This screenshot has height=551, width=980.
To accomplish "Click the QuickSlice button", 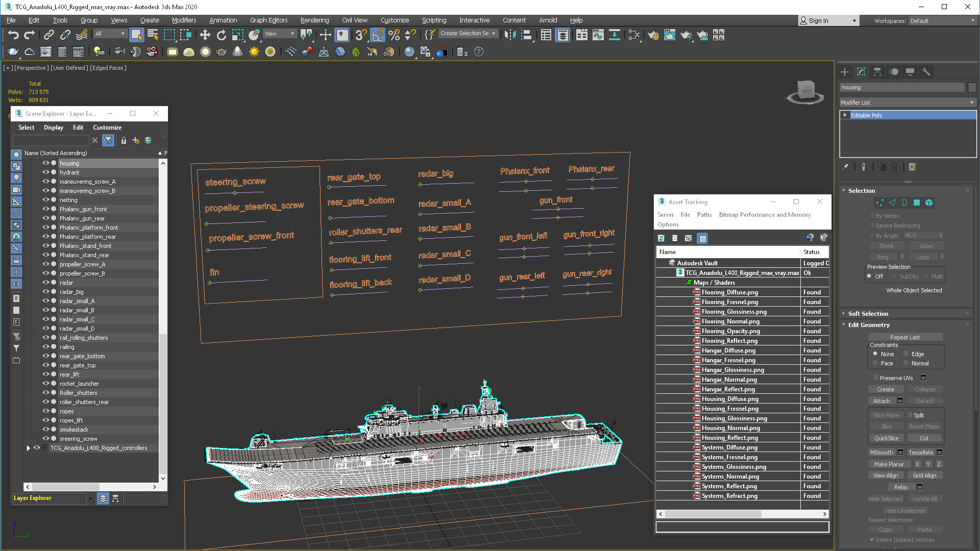I will (887, 438).
